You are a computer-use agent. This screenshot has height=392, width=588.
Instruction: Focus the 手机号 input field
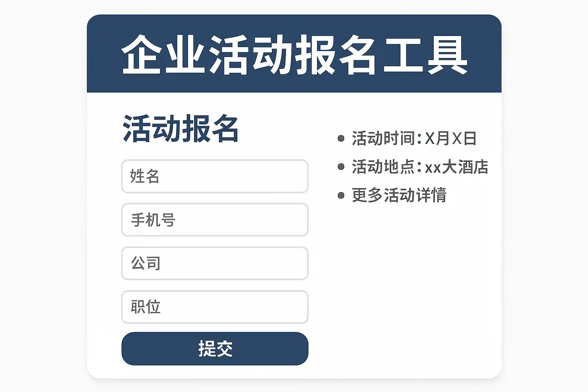tap(214, 220)
